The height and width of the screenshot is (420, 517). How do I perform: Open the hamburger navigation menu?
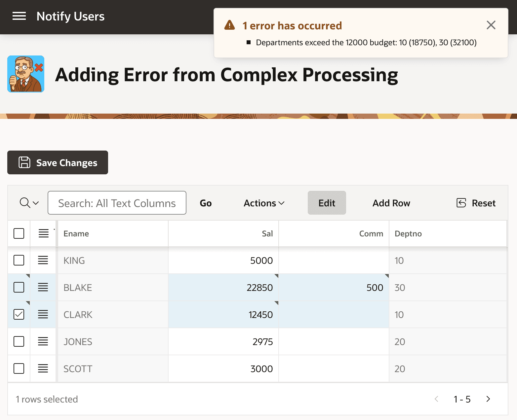pos(19,16)
